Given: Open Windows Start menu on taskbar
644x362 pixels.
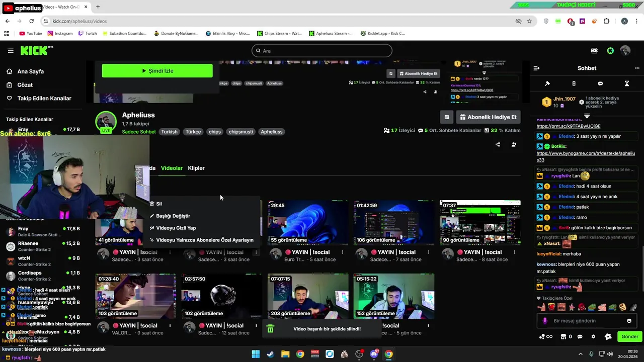Looking at the screenshot, I should (x=256, y=354).
